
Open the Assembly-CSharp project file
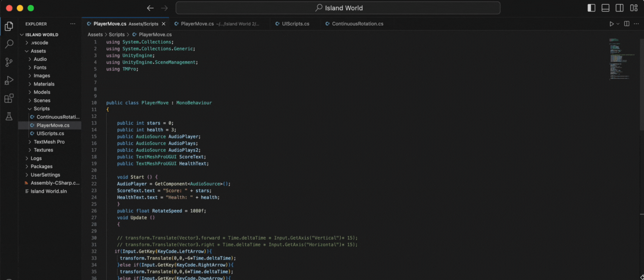pyautogui.click(x=50, y=183)
